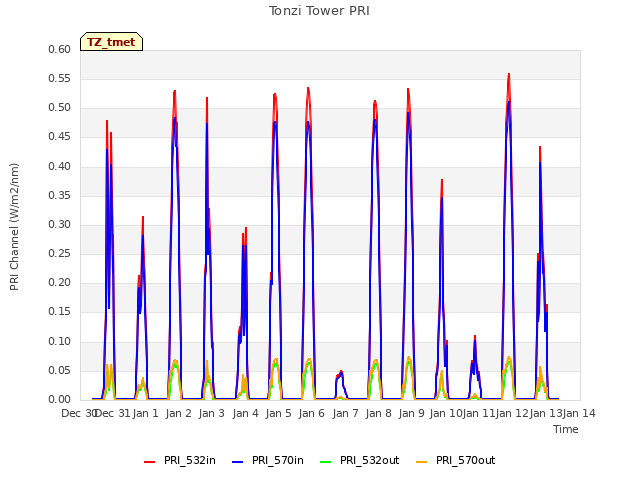
Task: Click the 0.20 y-axis tick label
Action: pos(60,282)
